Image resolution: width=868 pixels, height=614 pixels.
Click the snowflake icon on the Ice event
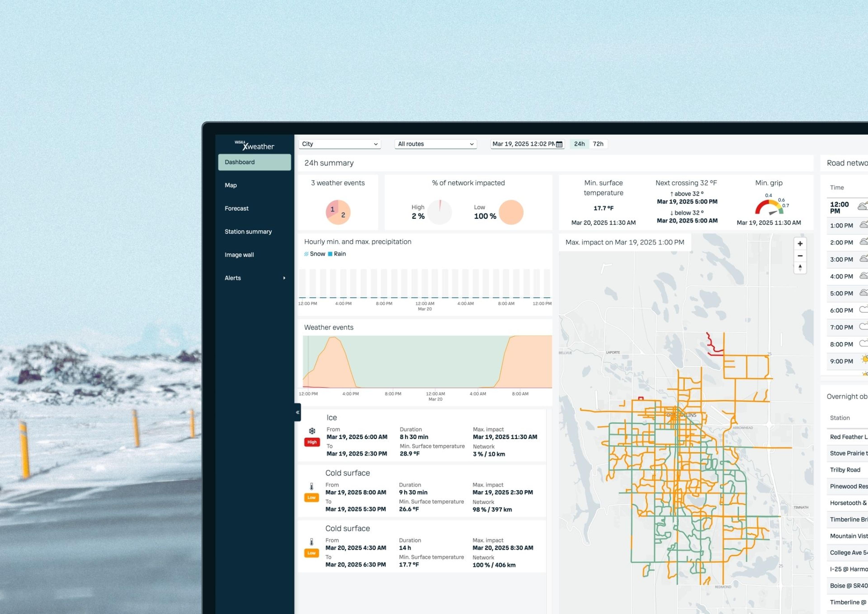point(312,431)
